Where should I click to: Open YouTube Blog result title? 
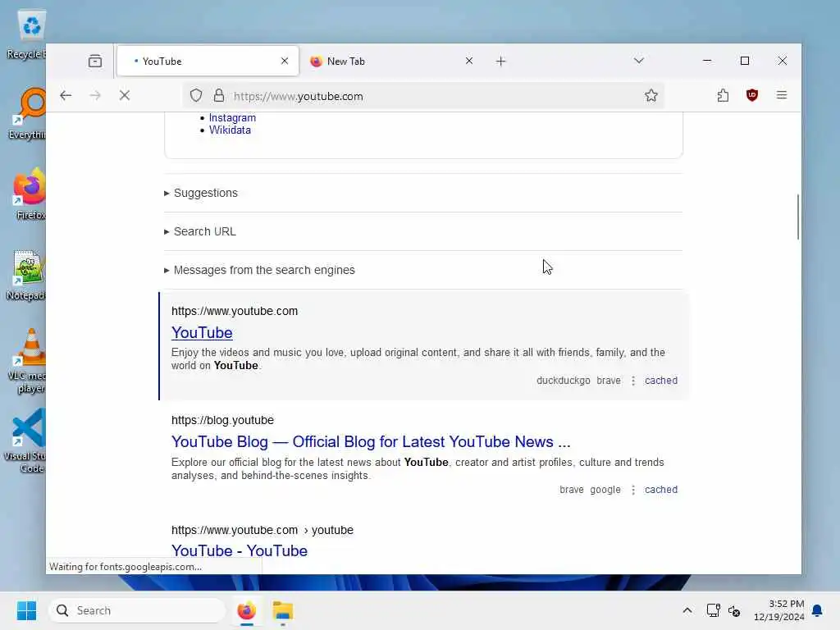(x=371, y=442)
